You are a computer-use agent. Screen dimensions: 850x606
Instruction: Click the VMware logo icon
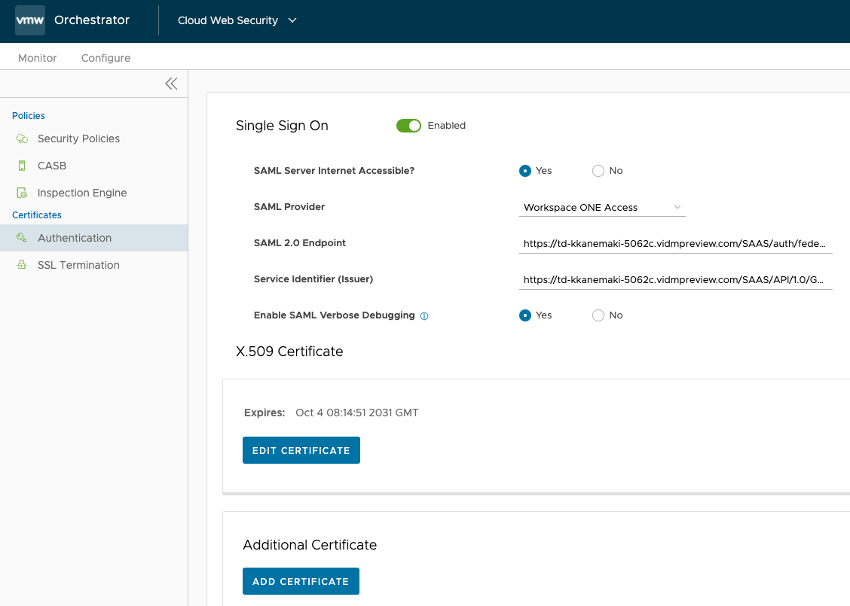29,20
